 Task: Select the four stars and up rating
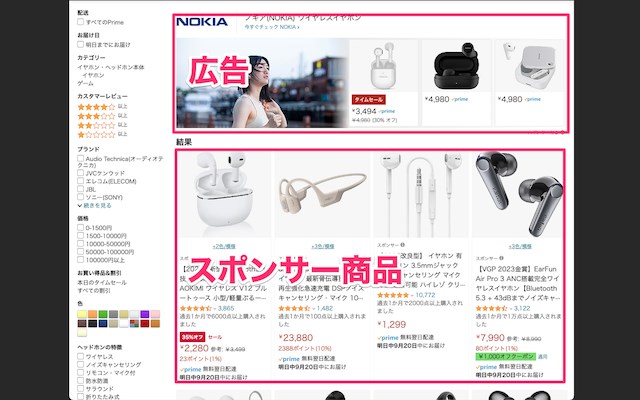tap(96, 107)
